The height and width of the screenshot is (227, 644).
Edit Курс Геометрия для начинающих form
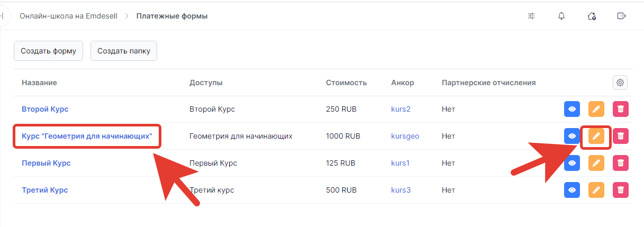[x=596, y=136]
